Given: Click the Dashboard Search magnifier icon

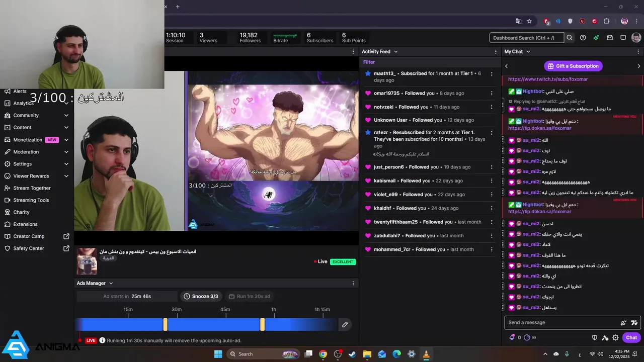Looking at the screenshot, I should click(x=570, y=38).
